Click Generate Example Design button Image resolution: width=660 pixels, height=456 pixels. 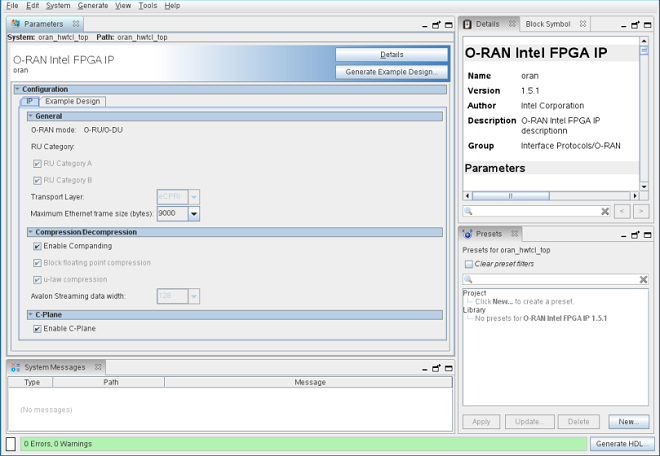click(x=391, y=72)
